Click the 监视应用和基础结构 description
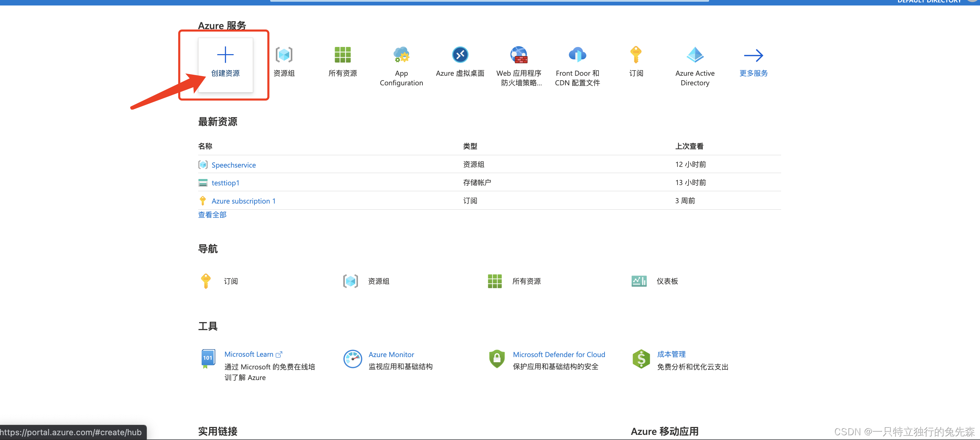Image resolution: width=980 pixels, height=440 pixels. coord(401,367)
